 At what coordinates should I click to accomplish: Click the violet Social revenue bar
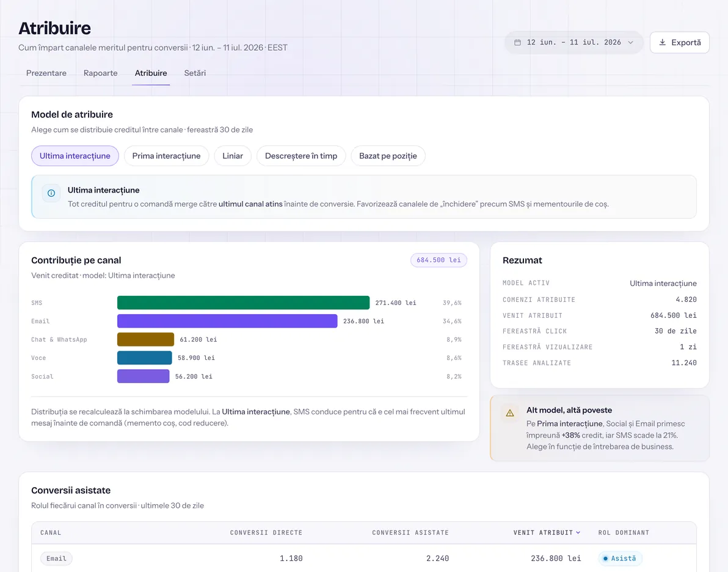pyautogui.click(x=143, y=376)
